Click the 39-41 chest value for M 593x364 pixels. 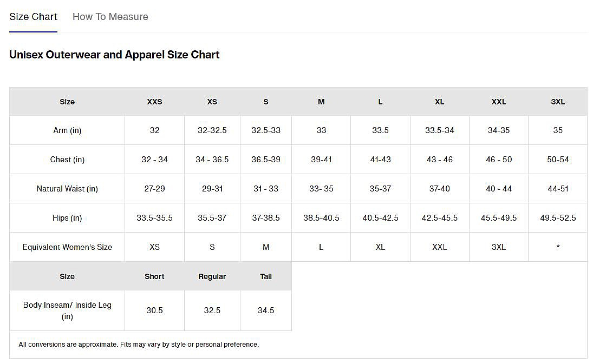pos(321,160)
